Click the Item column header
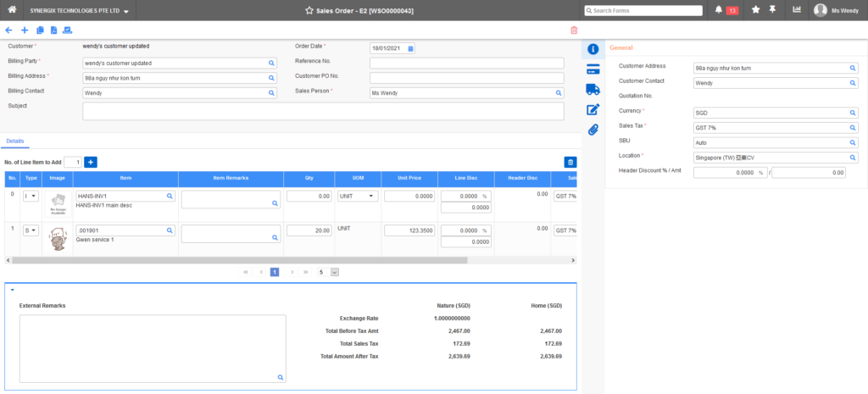 (125, 178)
